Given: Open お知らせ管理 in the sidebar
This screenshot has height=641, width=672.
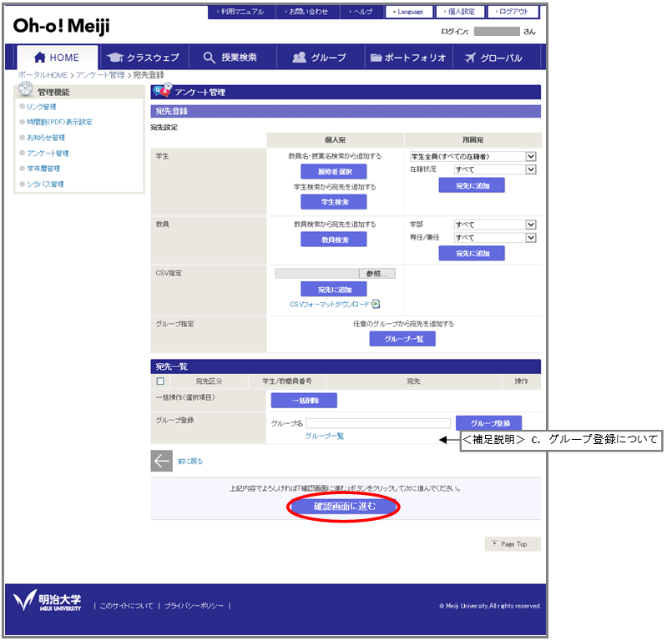Looking at the screenshot, I should point(45,138).
